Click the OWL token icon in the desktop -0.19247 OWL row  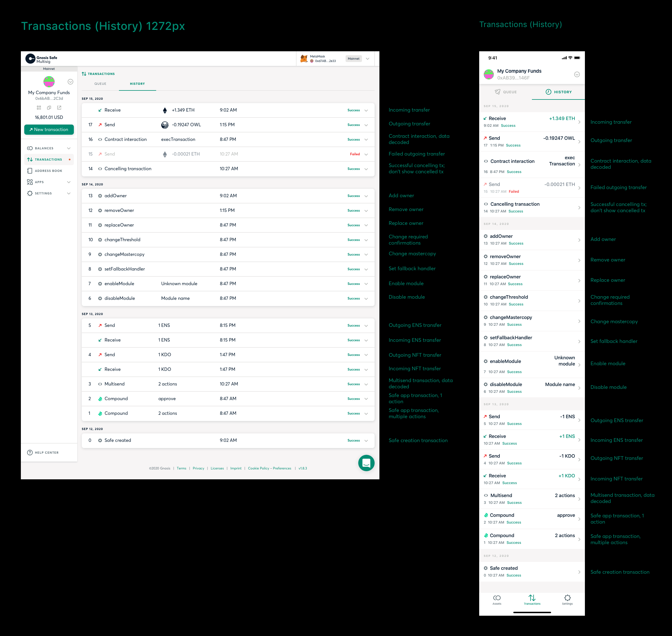[x=165, y=125]
